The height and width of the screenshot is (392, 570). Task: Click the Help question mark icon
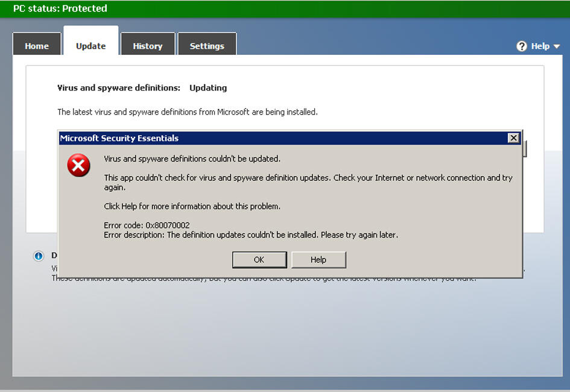[521, 46]
